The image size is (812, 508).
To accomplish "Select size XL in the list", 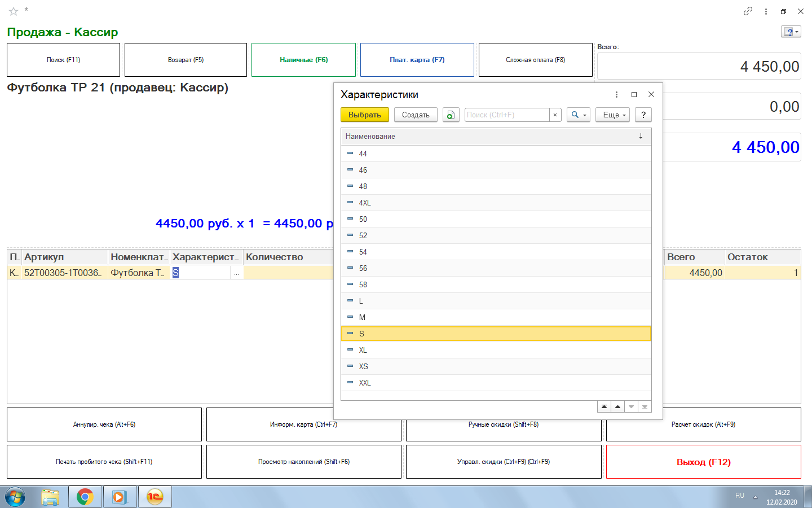I will click(363, 350).
